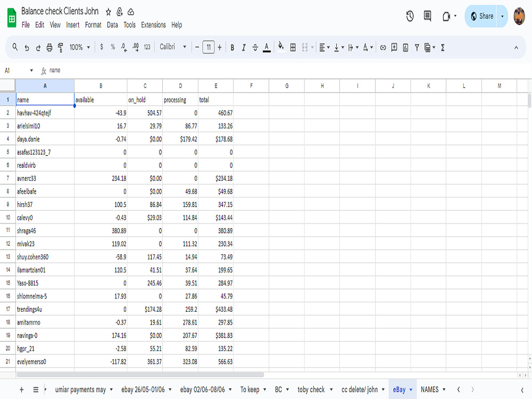Insert link with chain icon
The width and height of the screenshot is (532, 399).
(383, 47)
